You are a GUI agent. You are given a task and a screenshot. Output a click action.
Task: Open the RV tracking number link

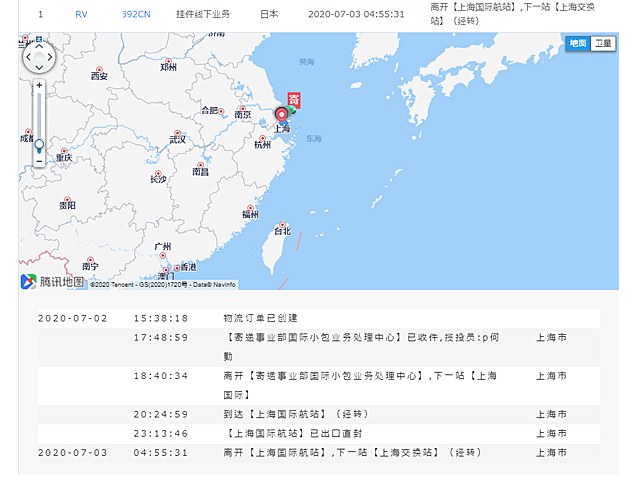click(82, 15)
